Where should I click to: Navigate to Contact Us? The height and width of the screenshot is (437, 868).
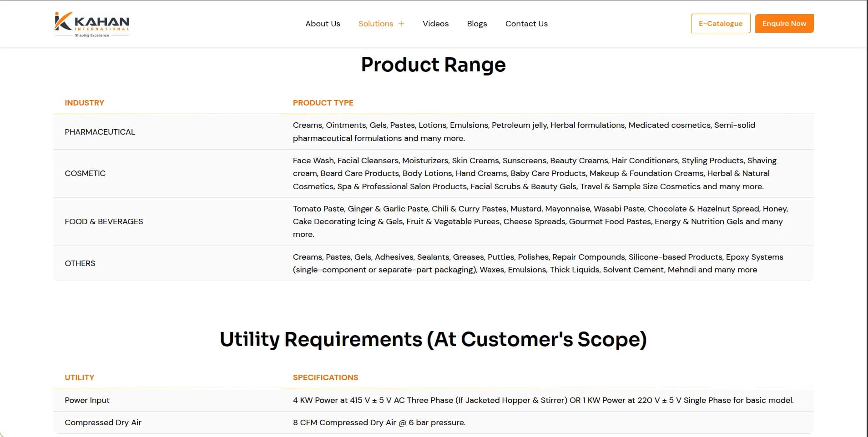(x=526, y=24)
